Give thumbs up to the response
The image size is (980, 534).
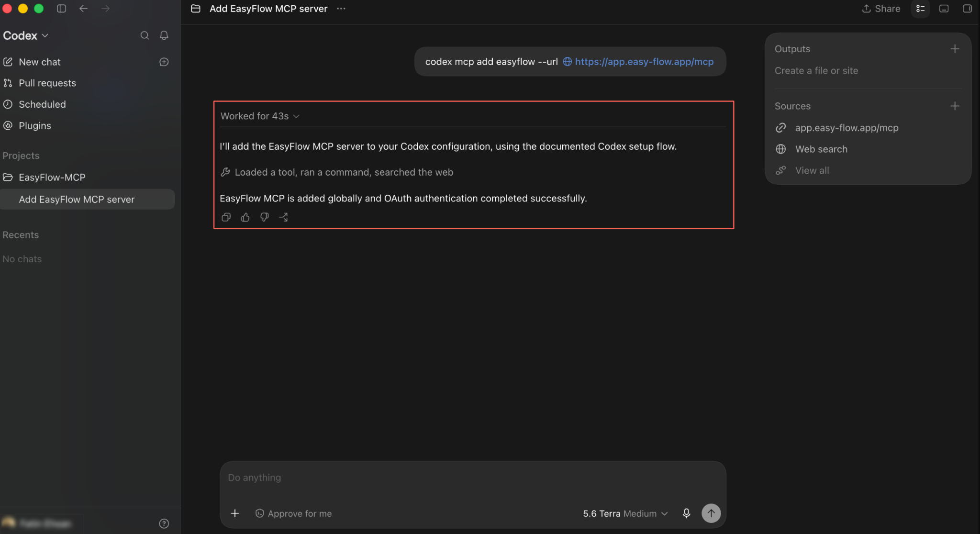point(245,217)
